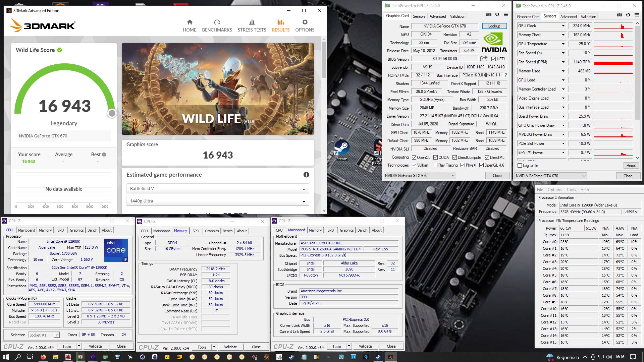Click Wild Life benchmark thumbnail image
Viewport: 644px width, 362px height.
point(218,89)
